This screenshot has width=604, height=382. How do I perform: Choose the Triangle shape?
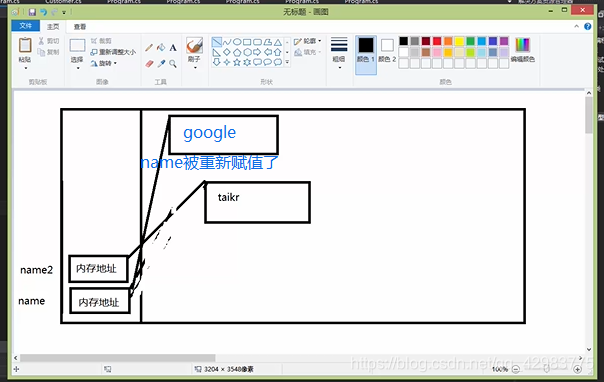click(x=278, y=42)
